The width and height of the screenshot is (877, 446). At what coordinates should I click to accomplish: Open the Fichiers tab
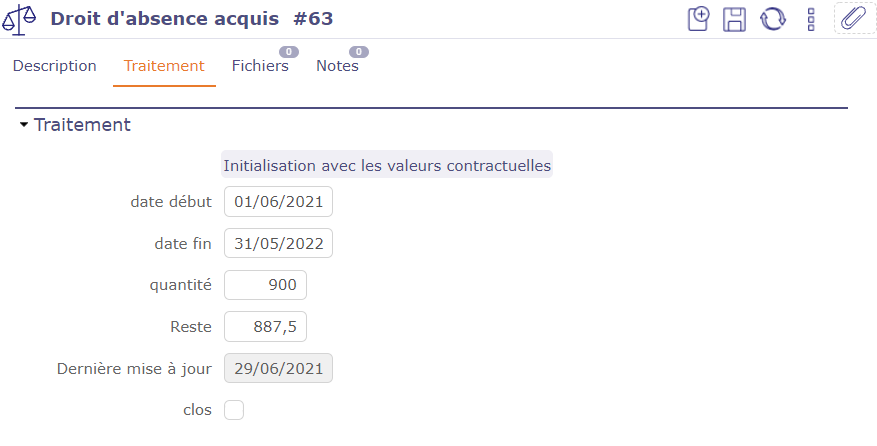pyautogui.click(x=260, y=66)
